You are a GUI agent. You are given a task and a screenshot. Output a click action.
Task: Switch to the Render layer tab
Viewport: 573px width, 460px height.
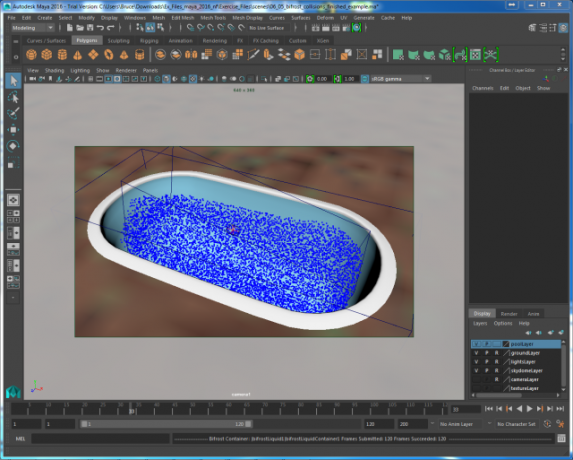click(x=509, y=314)
